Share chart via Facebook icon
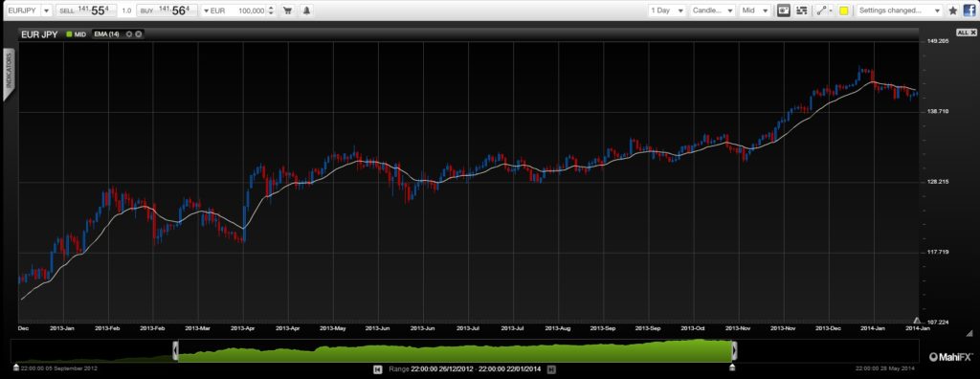Viewport: 980px width, 379px height. click(969, 11)
